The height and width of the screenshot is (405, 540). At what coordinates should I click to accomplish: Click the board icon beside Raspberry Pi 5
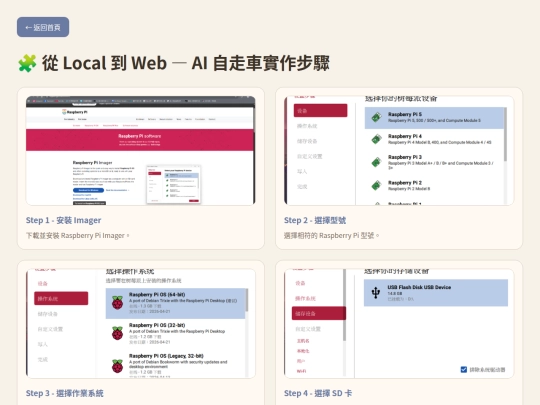[x=376, y=117]
